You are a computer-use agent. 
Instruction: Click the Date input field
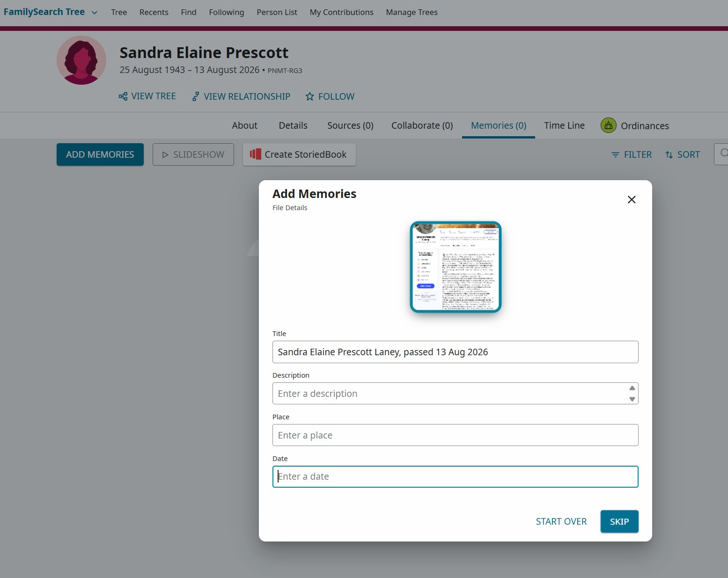point(456,476)
